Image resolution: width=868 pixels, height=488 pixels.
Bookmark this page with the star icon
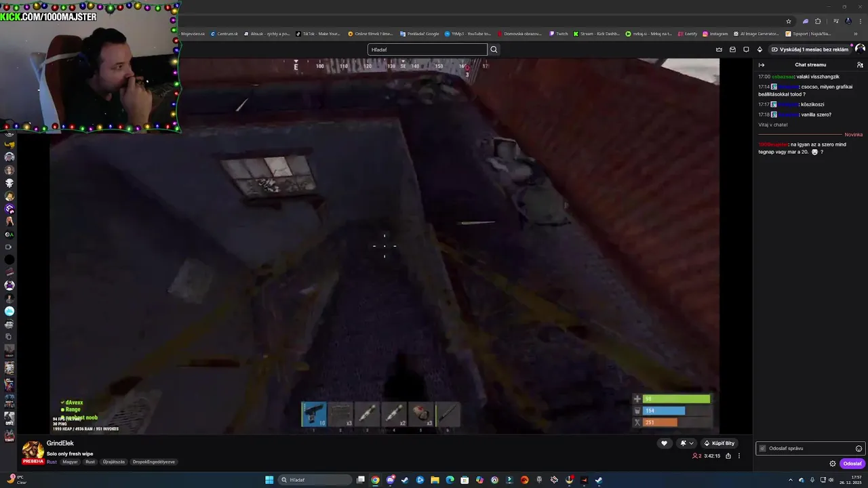coord(789,21)
